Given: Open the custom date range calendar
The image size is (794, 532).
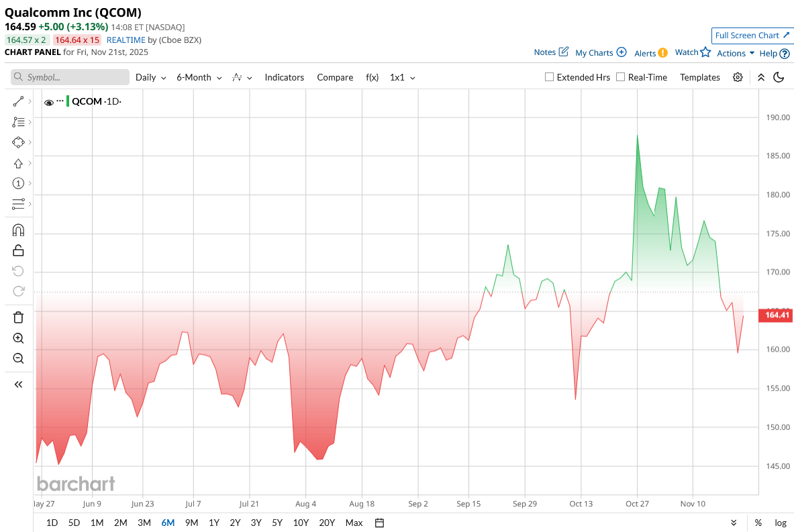Looking at the screenshot, I should 379,523.
